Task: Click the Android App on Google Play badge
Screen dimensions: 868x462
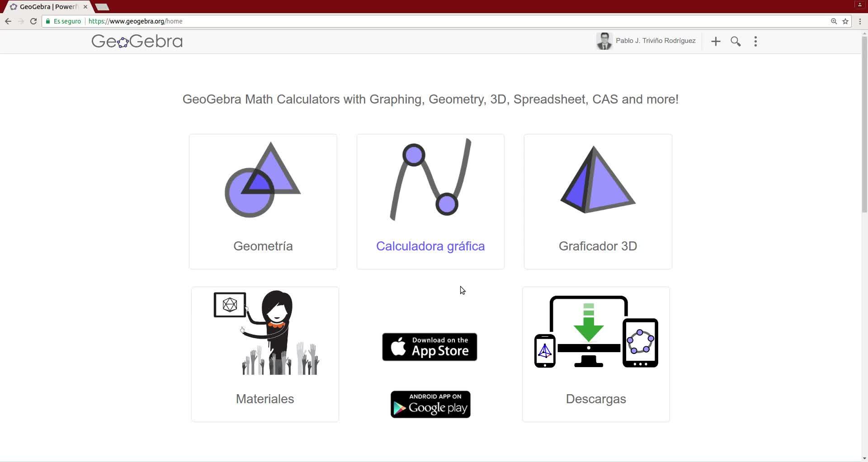Action: pos(430,404)
